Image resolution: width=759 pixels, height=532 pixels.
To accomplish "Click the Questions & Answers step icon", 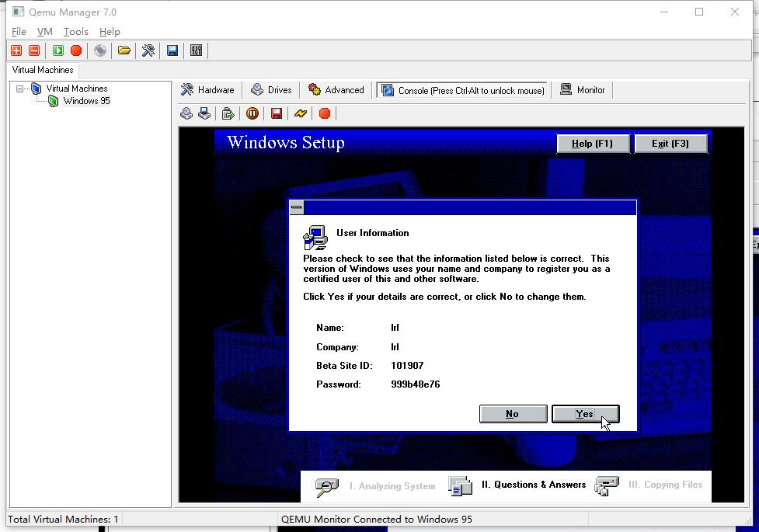I will 460,486.
